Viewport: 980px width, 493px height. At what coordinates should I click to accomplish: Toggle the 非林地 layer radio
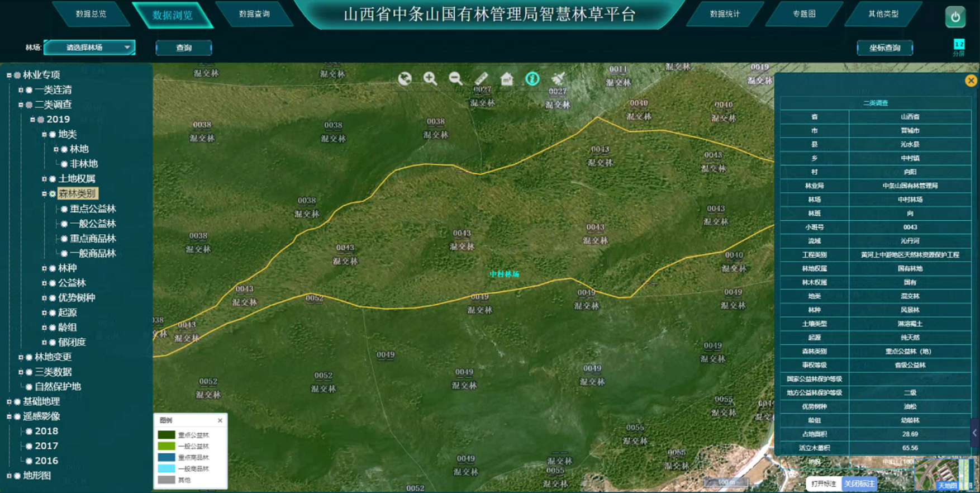(x=64, y=164)
